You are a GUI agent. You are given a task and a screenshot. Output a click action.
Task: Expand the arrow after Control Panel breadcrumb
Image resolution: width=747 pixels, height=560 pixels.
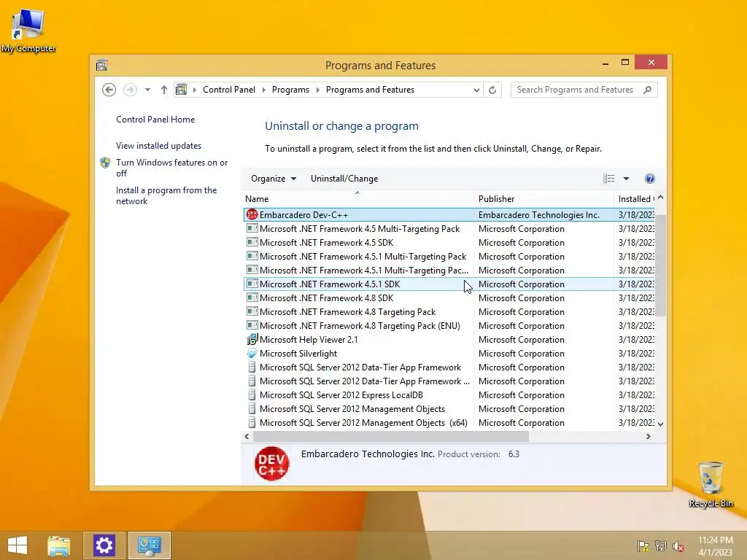point(264,90)
